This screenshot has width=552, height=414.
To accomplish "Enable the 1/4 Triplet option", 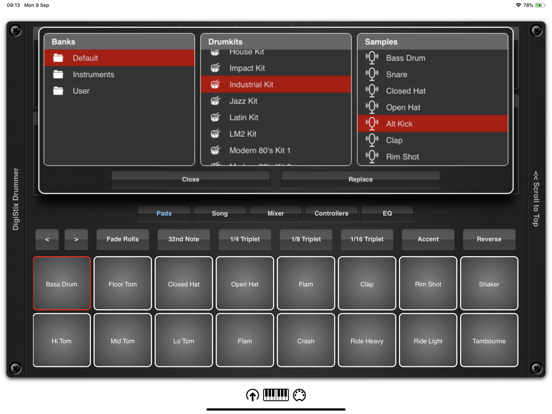I will coord(245,239).
